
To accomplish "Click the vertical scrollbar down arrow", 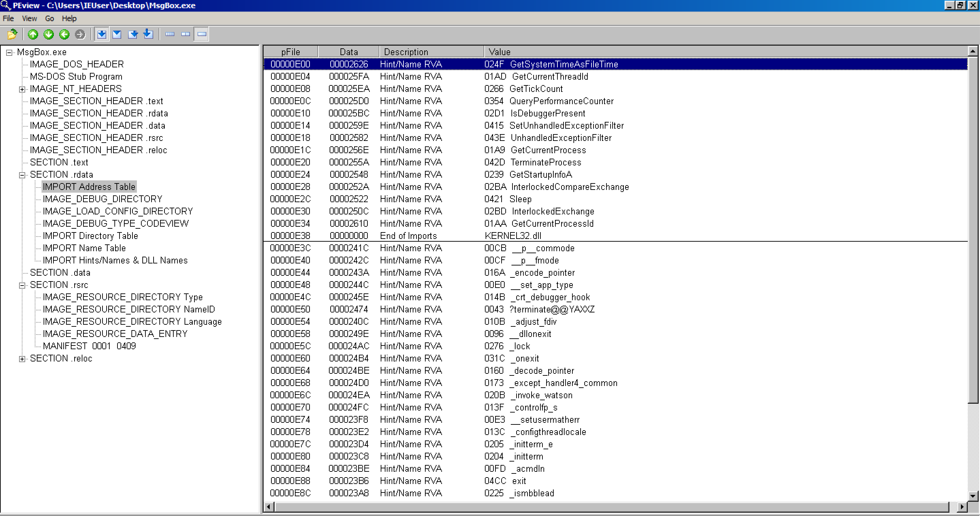I will (x=973, y=496).
